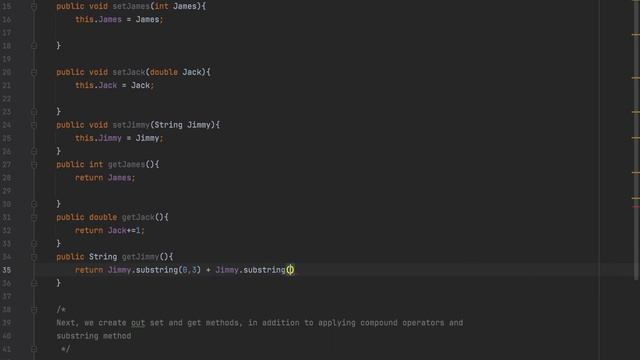Collapse the setJames method fold marker, line 15
Viewport: 640px width, 360px height.
pos(34,7)
